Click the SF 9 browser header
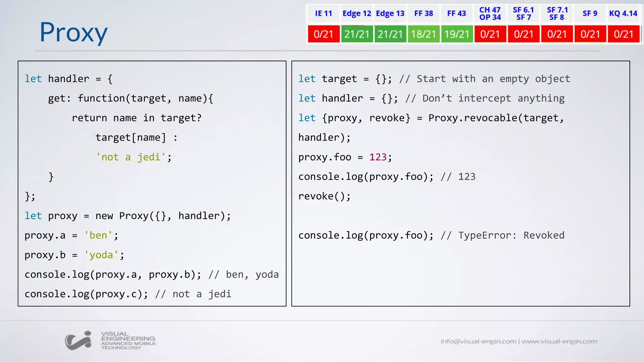 tap(590, 14)
